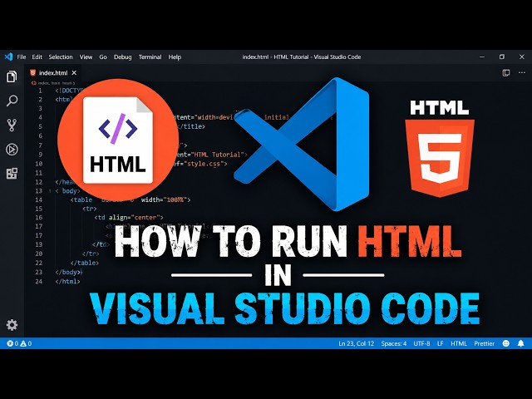Open the Run and Debug view
Screen dimensions: 532x399
click(x=12, y=150)
